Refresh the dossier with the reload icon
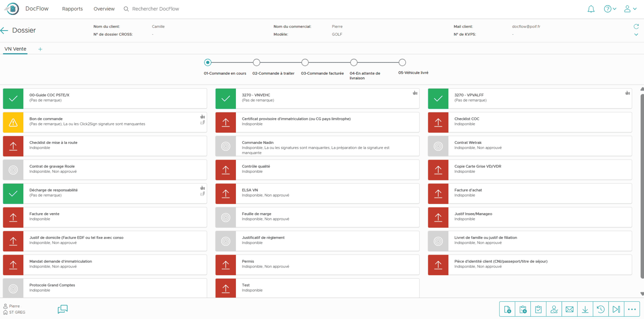The height and width of the screenshot is (319, 644). [636, 27]
